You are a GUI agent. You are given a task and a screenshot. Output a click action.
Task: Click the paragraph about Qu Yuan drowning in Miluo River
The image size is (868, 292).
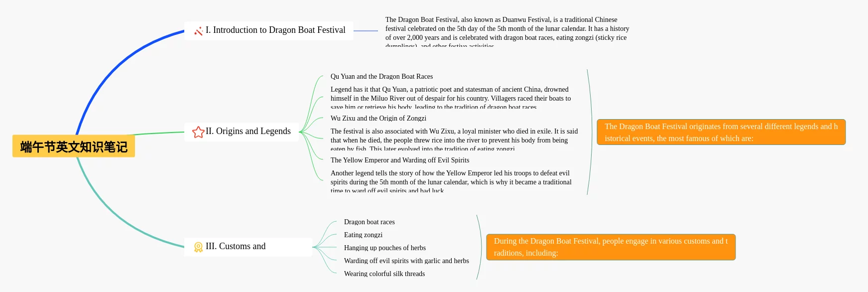(451, 98)
